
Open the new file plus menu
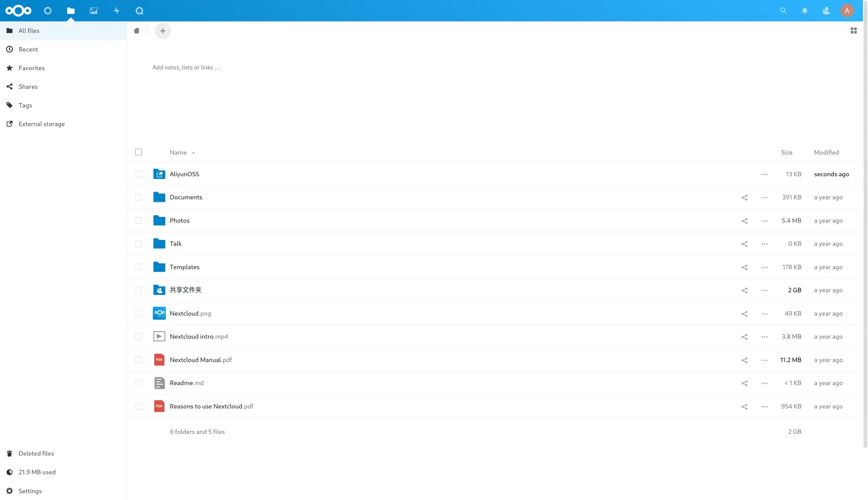pyautogui.click(x=163, y=31)
